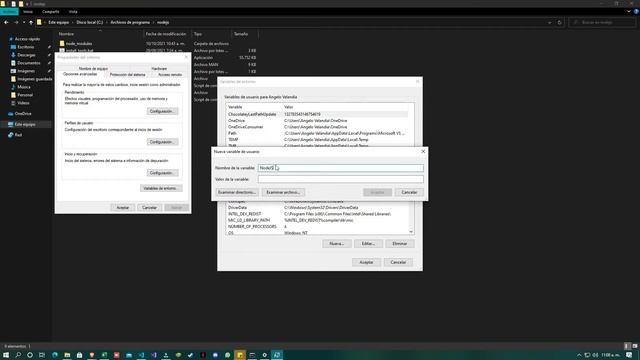Click Aceptar in Variables de entorno window
Screen dimensions: 640x360
coord(366,262)
